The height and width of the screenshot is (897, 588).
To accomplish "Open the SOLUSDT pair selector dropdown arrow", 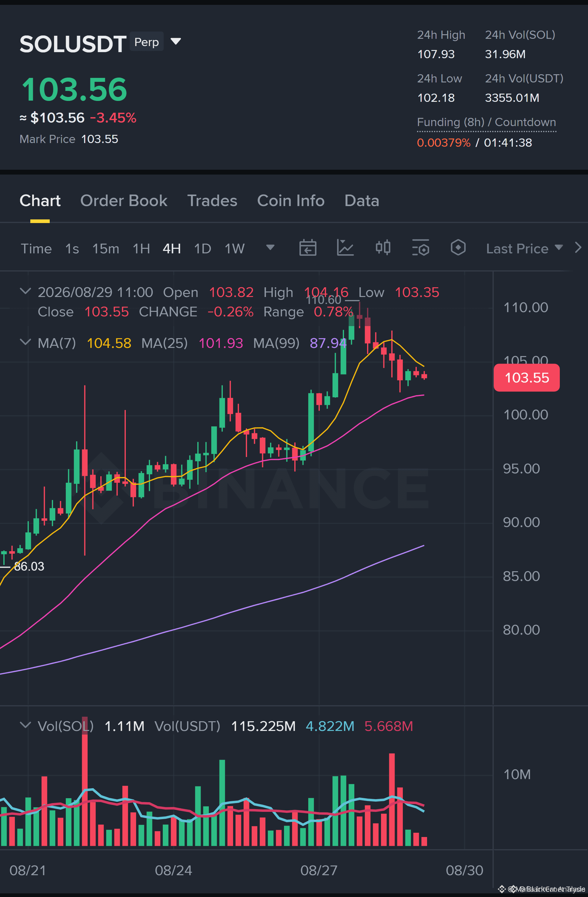I will pos(176,41).
